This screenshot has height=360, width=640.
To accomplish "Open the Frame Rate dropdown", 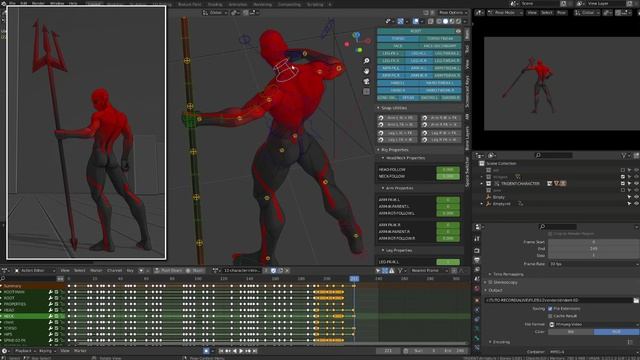I will coord(593,264).
